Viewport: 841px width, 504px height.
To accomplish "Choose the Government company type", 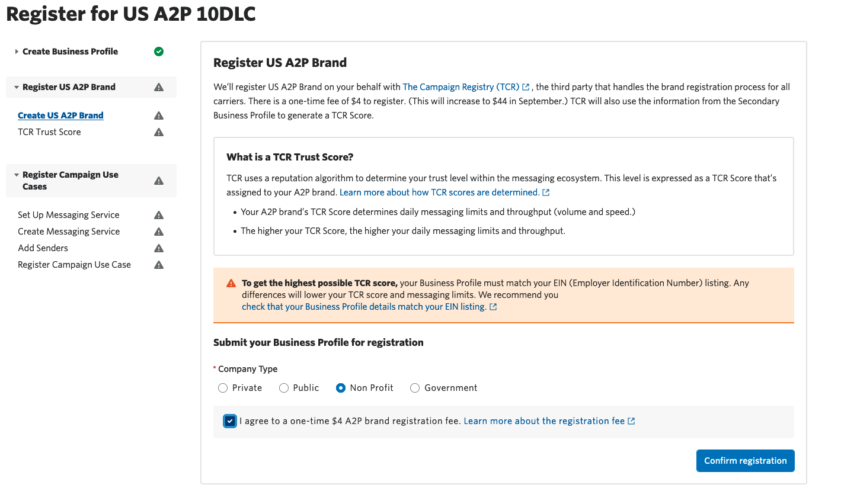I will point(415,388).
